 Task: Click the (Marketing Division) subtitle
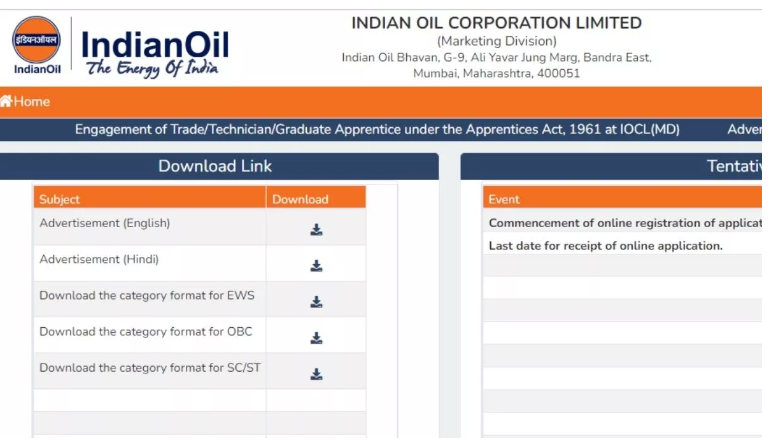496,41
